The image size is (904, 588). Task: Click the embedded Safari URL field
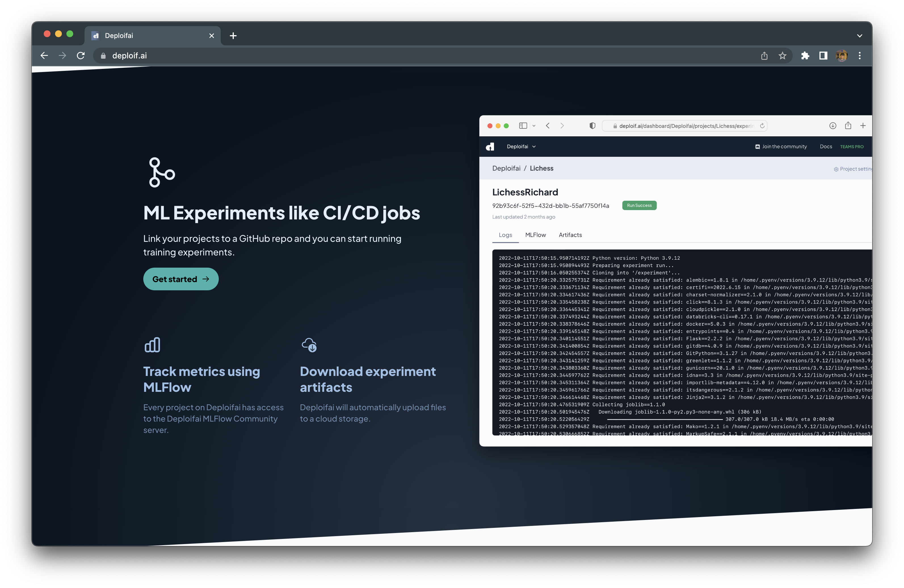[684, 126]
